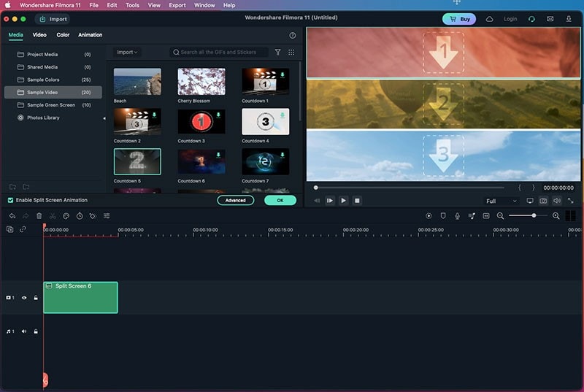Toggle the link clips chain icon
This screenshot has height=392, width=584.
(23, 229)
